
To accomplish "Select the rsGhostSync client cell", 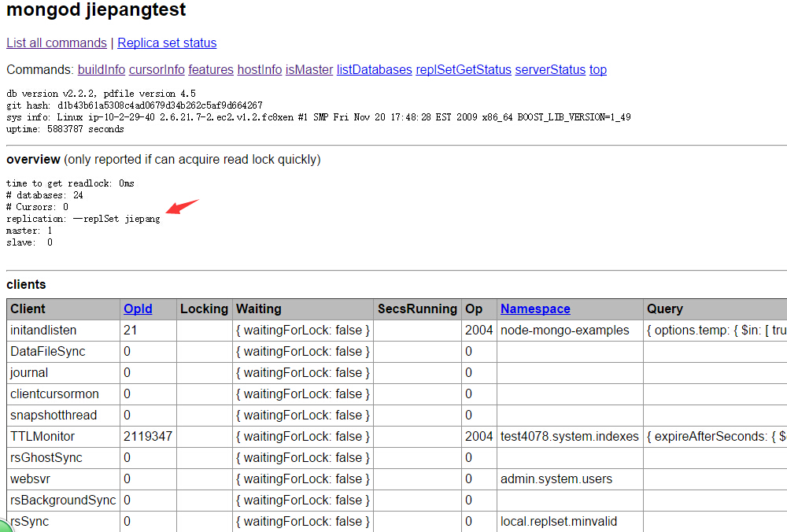I will click(63, 458).
